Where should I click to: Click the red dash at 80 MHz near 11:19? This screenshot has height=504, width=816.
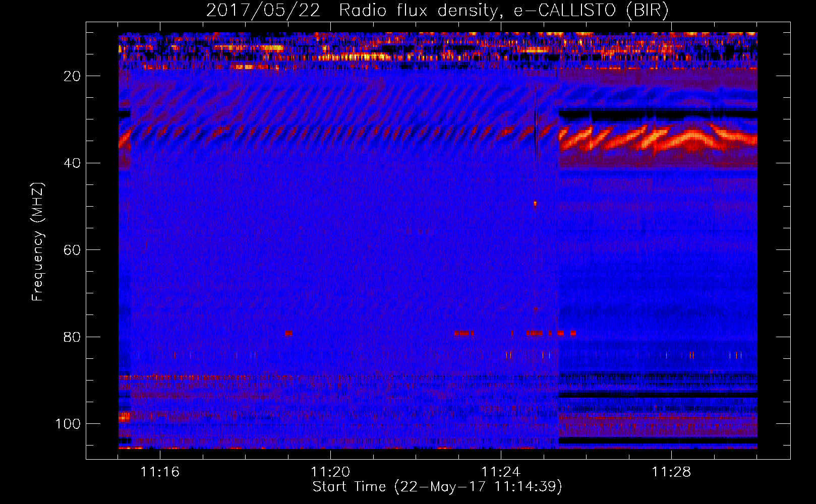[x=288, y=333]
